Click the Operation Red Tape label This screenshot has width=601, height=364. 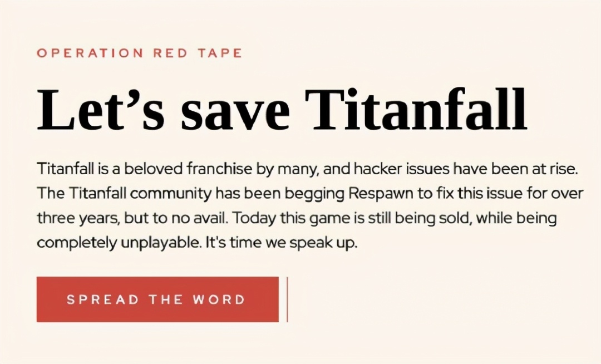[139, 53]
